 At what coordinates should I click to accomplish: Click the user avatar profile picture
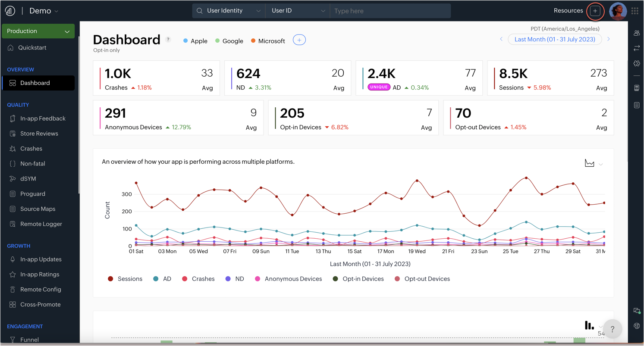(x=618, y=11)
